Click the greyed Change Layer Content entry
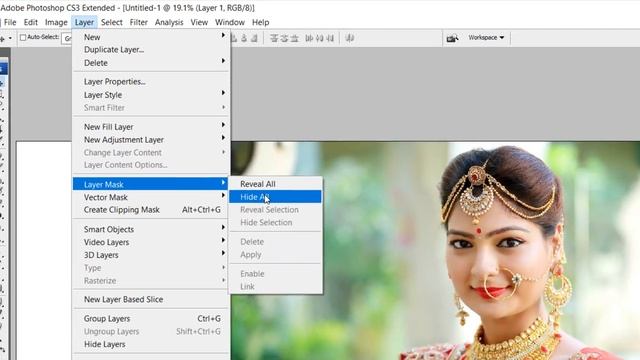 tap(151, 152)
